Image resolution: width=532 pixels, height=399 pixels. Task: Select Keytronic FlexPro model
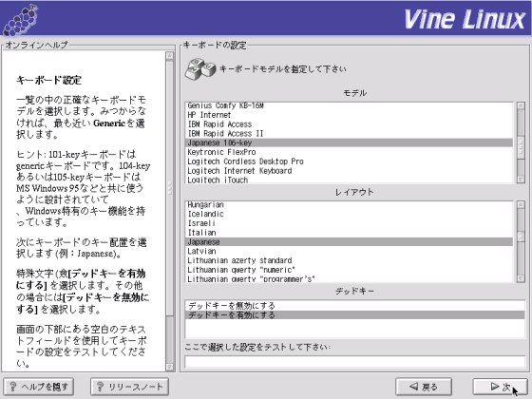(349, 152)
